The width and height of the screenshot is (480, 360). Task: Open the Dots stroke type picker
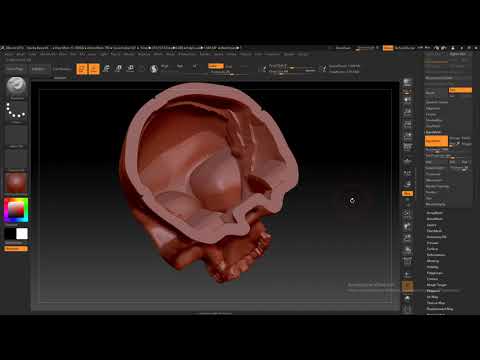coord(16,112)
